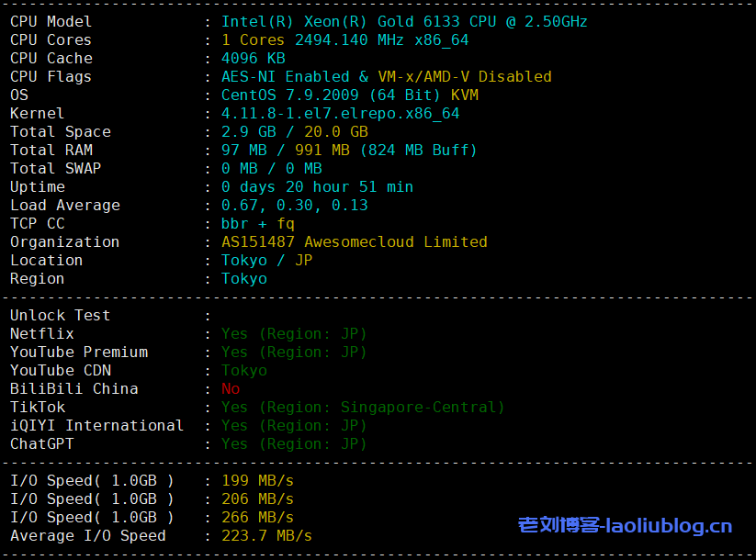
Task: Click the TikTok Singapore-Central region result
Action: click(x=363, y=407)
